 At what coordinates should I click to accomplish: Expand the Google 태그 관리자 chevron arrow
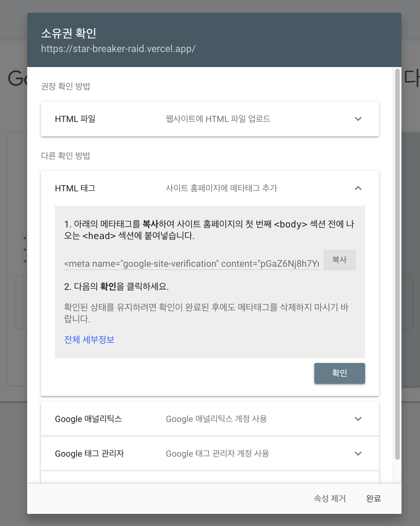click(x=358, y=453)
